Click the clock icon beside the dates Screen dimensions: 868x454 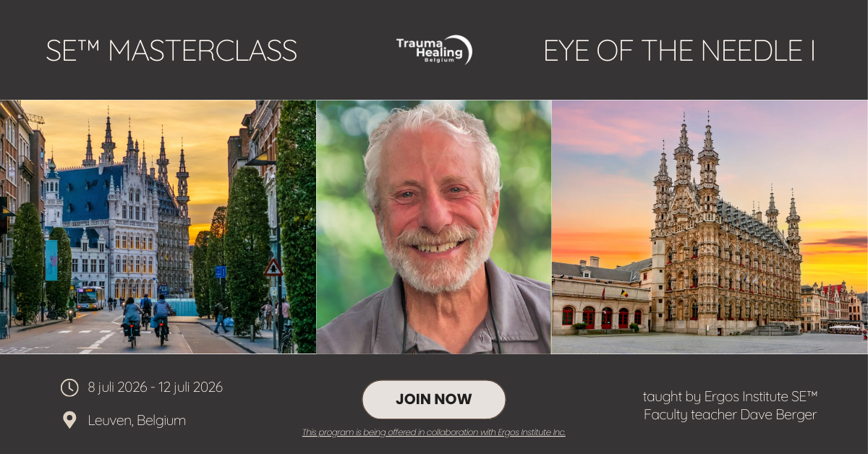point(69,387)
